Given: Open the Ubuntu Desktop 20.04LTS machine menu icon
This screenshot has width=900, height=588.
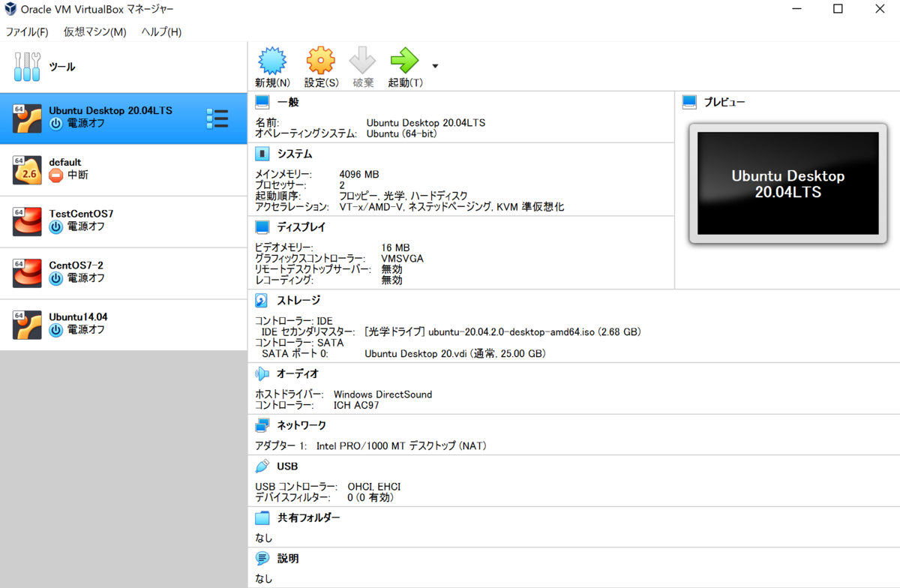Looking at the screenshot, I should pos(217,118).
